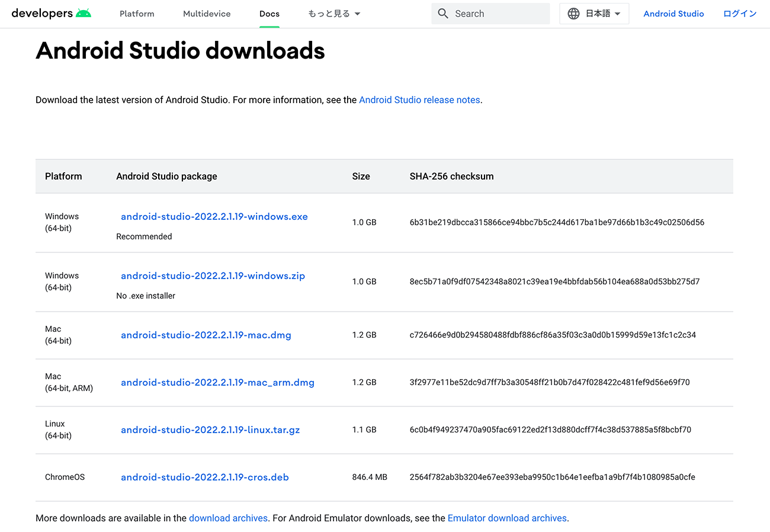Download android-studio-2022.2.1.19-mac_arm.dmg

coord(217,383)
